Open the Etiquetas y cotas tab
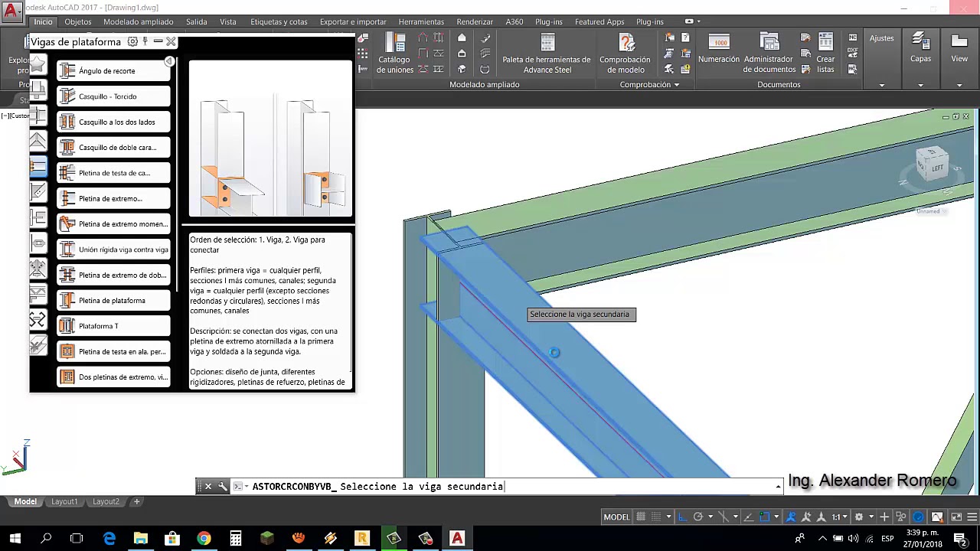The width and height of the screenshot is (980, 551). point(279,21)
